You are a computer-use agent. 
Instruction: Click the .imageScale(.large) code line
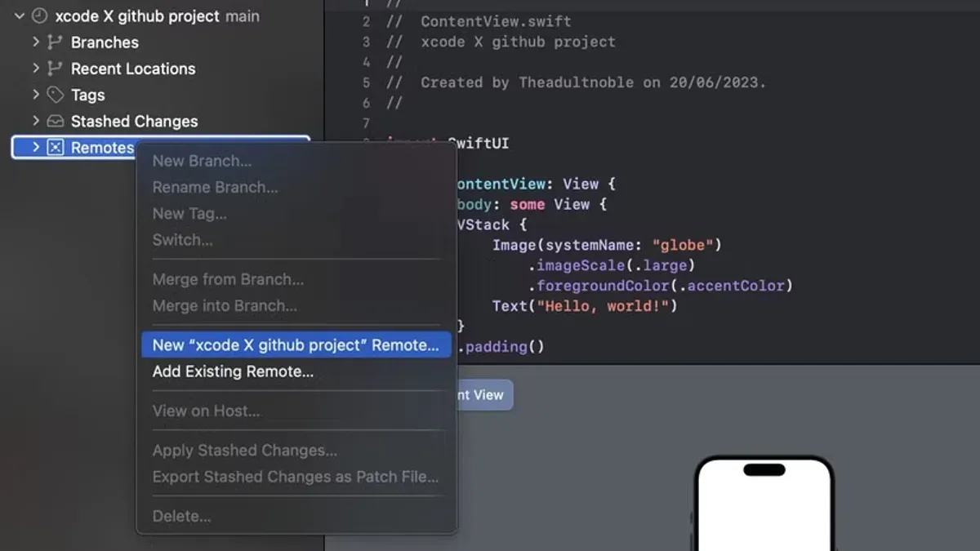click(x=611, y=265)
